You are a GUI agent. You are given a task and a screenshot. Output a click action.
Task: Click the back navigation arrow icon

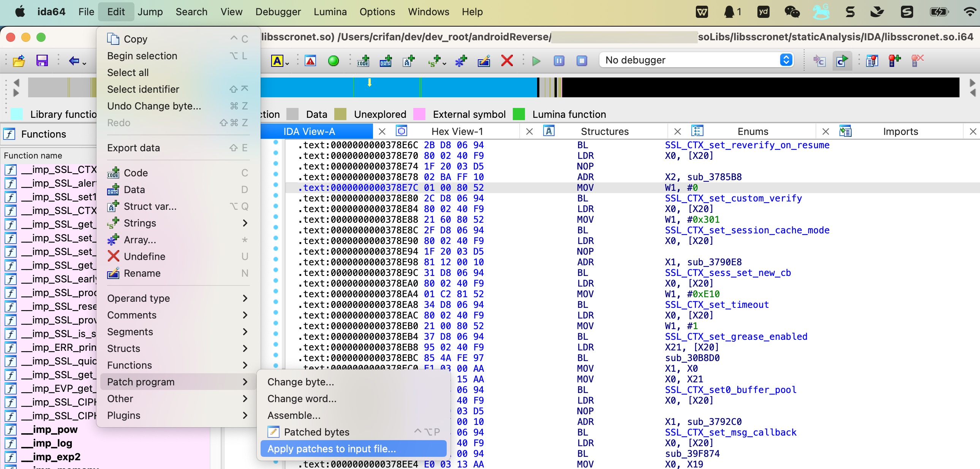(x=74, y=60)
